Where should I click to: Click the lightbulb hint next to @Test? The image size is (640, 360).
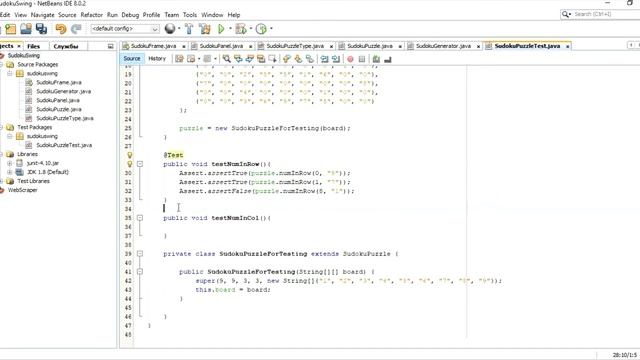tap(129, 155)
